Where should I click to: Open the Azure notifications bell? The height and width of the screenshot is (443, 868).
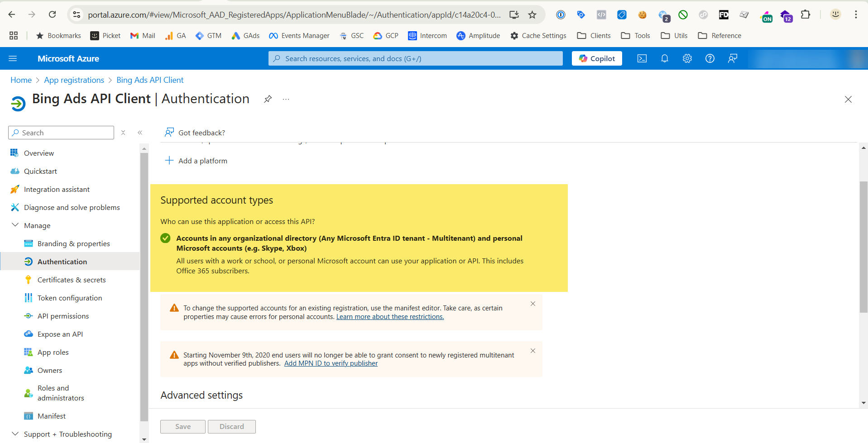[x=665, y=58]
